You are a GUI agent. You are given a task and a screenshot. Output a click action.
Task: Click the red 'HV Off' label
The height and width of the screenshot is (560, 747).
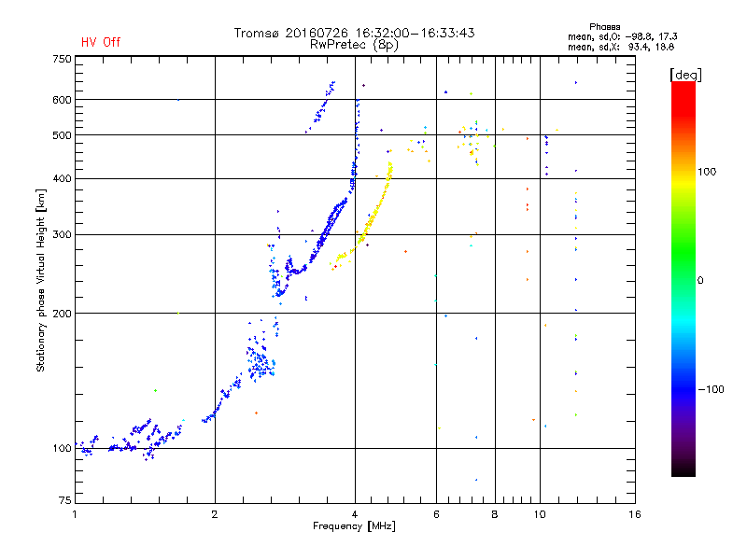tap(101, 42)
